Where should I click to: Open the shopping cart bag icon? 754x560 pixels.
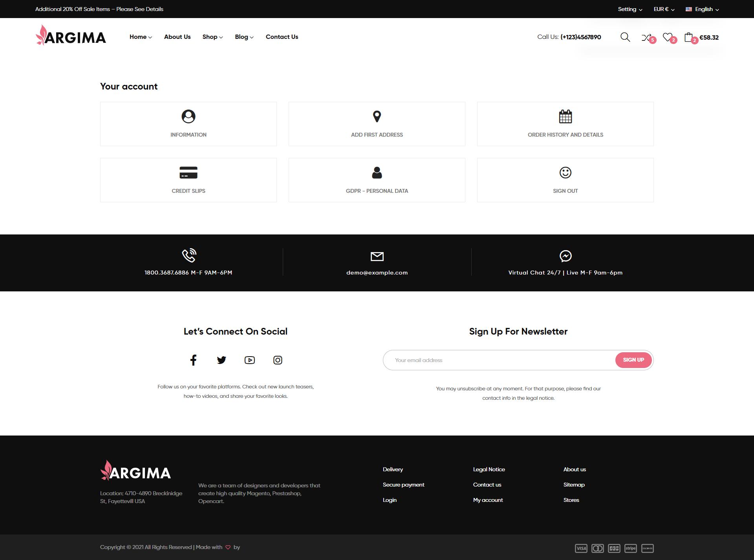tap(688, 37)
